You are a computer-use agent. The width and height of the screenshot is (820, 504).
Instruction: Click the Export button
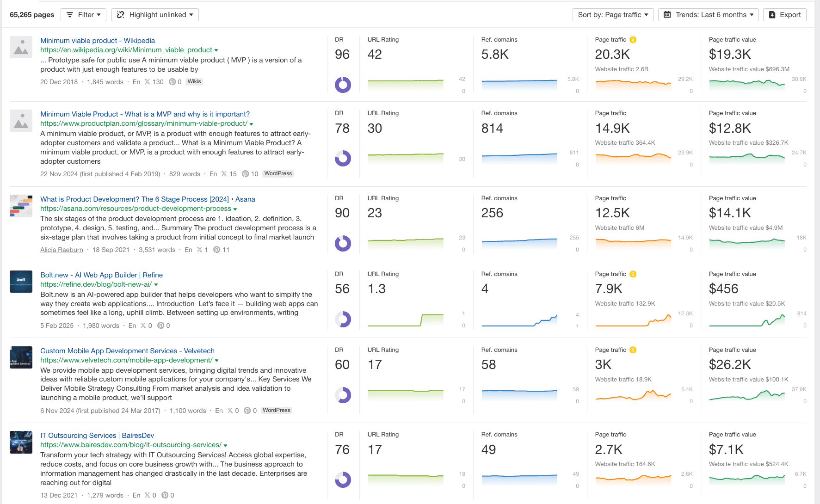(785, 15)
